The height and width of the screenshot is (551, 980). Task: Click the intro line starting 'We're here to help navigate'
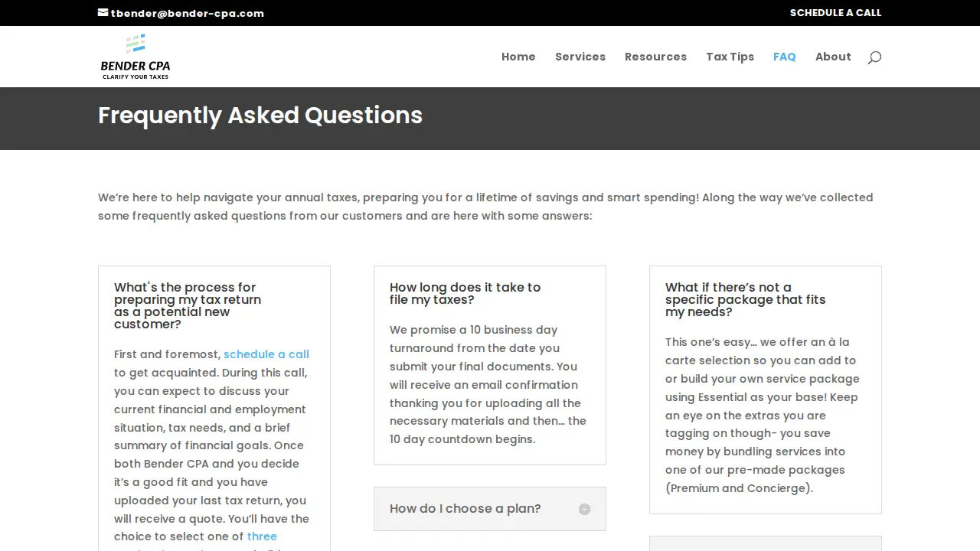[485, 197]
